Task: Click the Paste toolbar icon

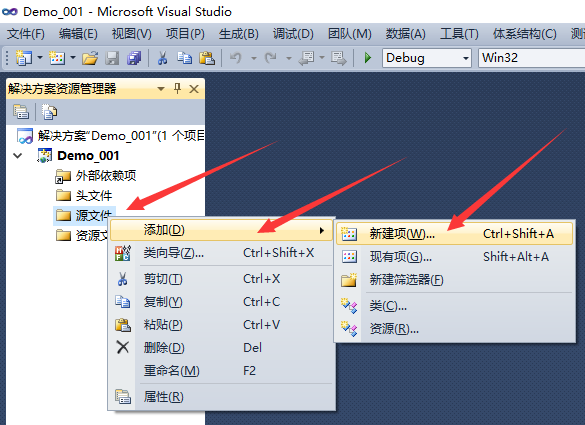Action: click(207, 58)
